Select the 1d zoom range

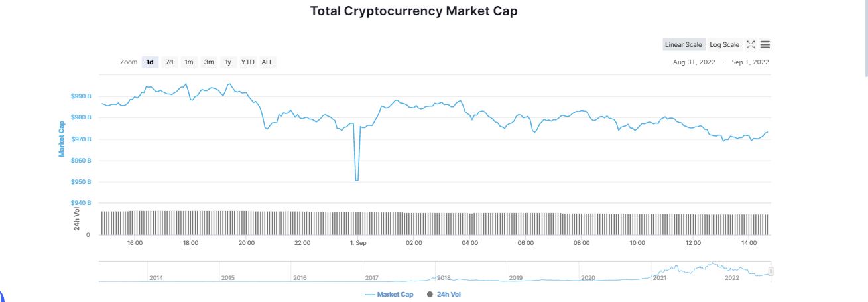tap(150, 62)
